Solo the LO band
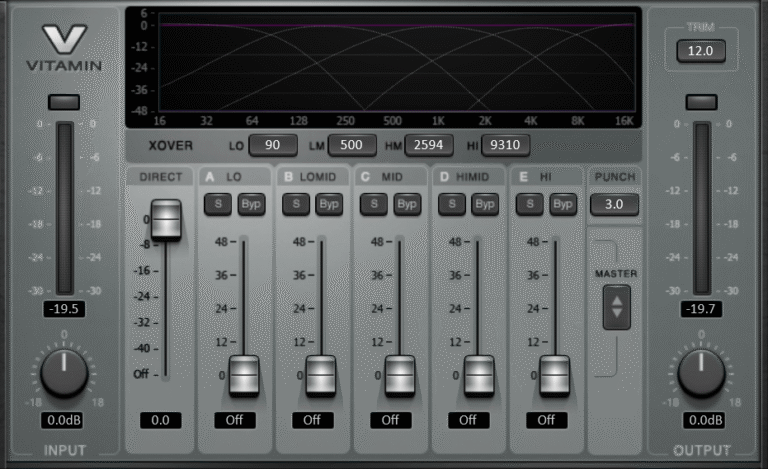Screen dimensions: 768x469 click(217, 204)
